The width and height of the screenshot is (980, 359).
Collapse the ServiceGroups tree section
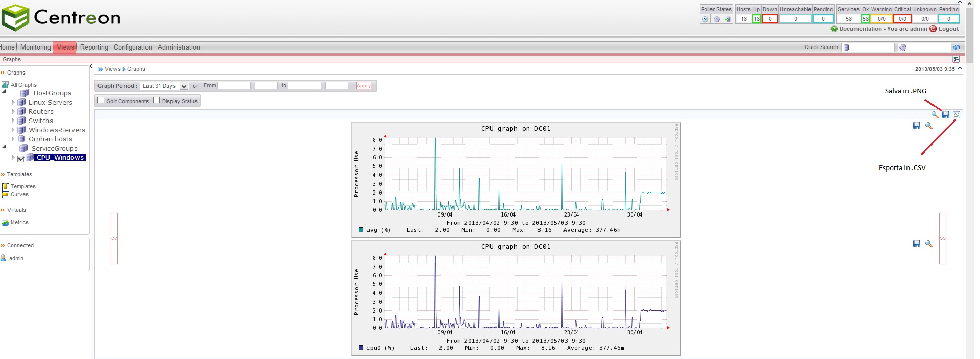click(x=4, y=147)
